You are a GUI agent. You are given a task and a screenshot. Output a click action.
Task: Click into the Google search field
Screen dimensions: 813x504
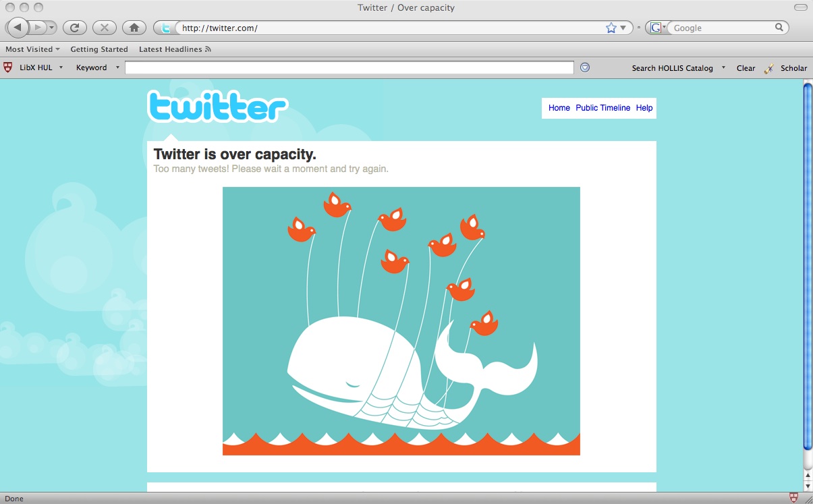pos(722,28)
